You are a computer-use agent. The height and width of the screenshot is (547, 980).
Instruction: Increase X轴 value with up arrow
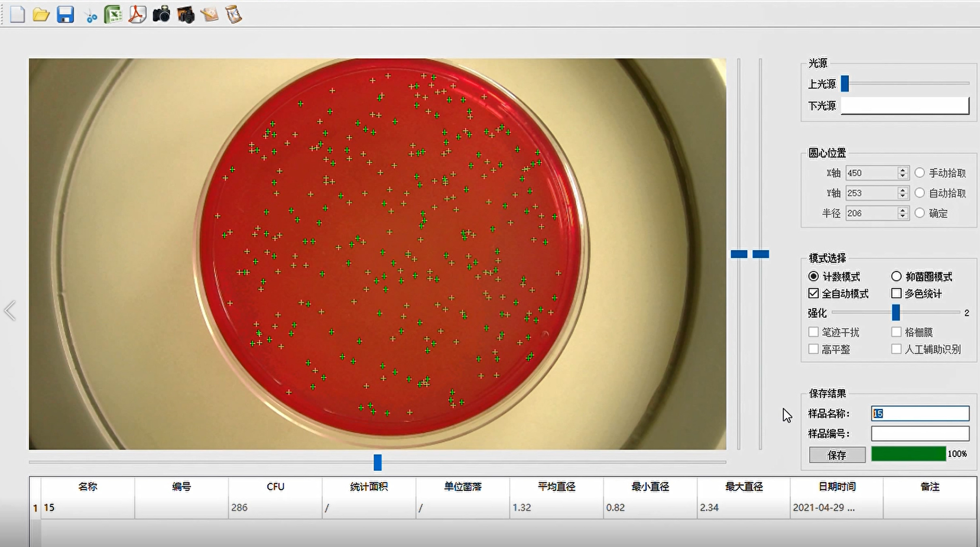click(902, 170)
